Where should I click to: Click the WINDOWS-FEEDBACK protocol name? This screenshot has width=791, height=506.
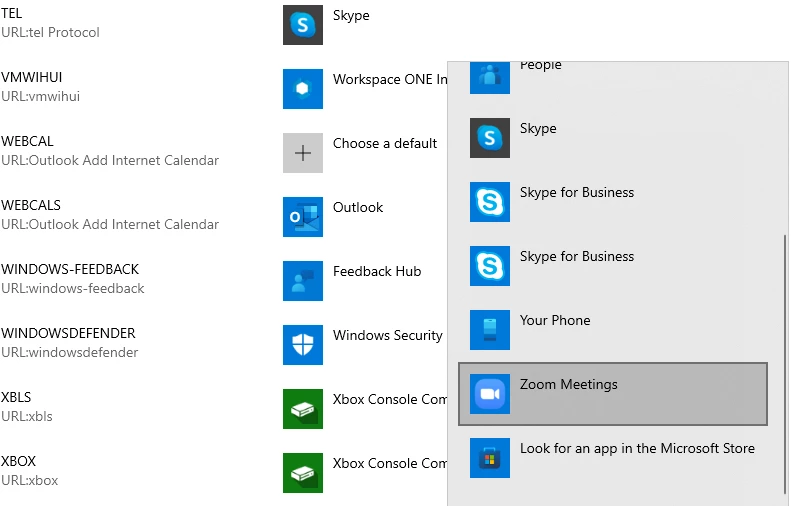click(70, 269)
